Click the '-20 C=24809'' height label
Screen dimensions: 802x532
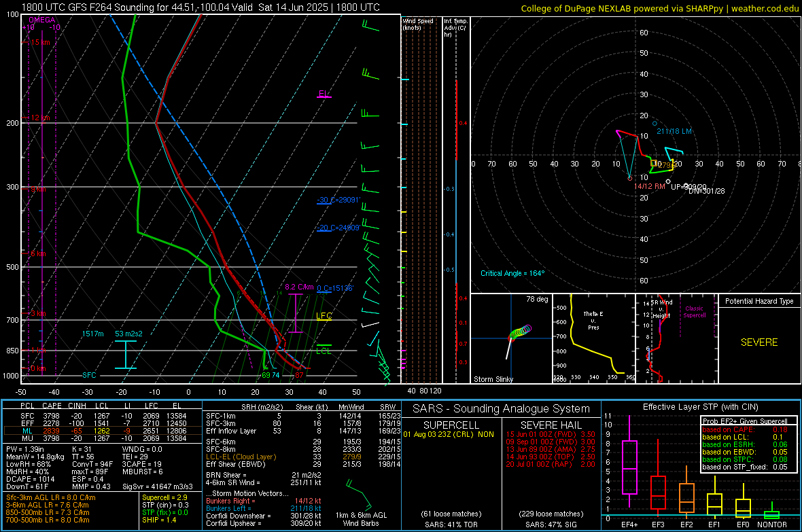click(x=338, y=228)
